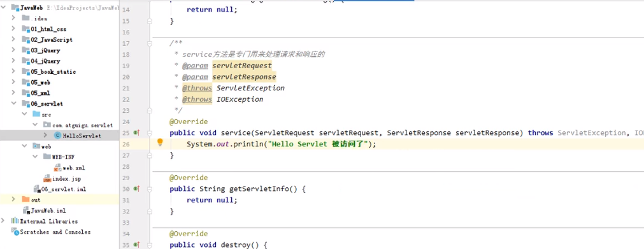Expand the 01_html_css module
Viewport: 644px width, 249px height.
click(13, 29)
